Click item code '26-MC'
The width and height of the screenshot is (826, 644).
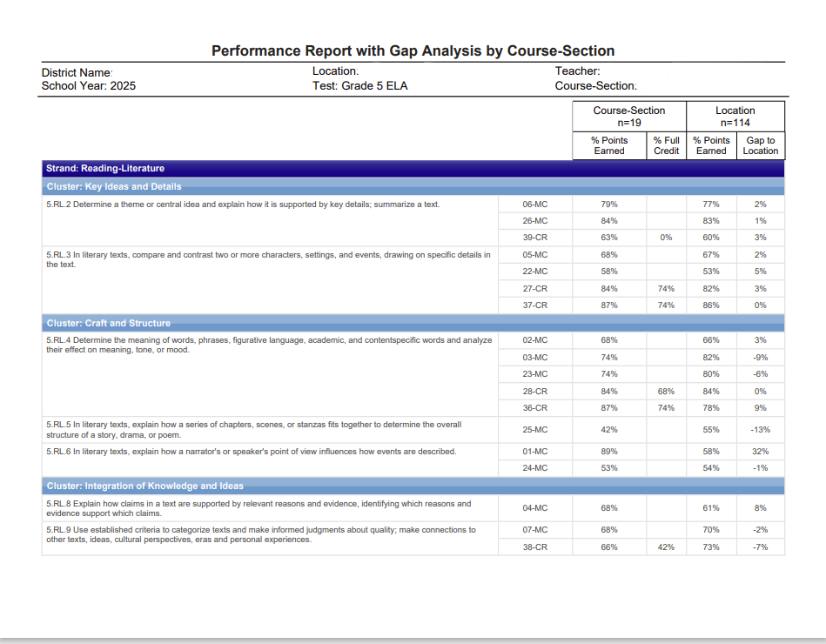pyautogui.click(x=534, y=221)
